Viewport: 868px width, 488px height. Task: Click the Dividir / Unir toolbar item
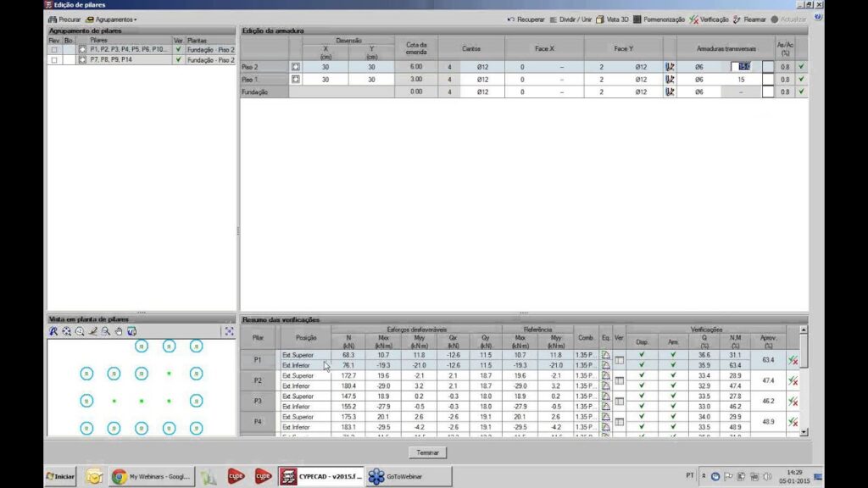(x=570, y=19)
